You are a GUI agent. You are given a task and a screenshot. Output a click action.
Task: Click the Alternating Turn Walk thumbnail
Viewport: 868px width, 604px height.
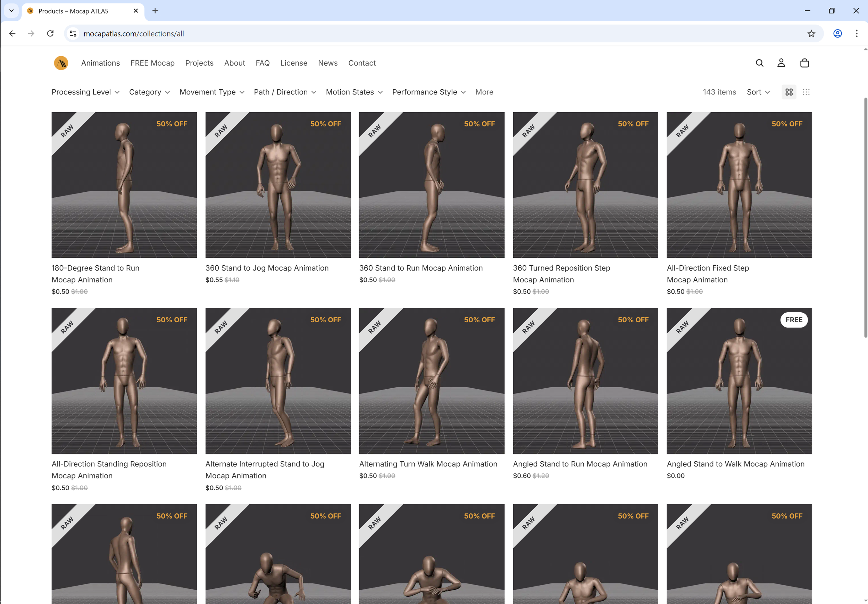point(431,380)
